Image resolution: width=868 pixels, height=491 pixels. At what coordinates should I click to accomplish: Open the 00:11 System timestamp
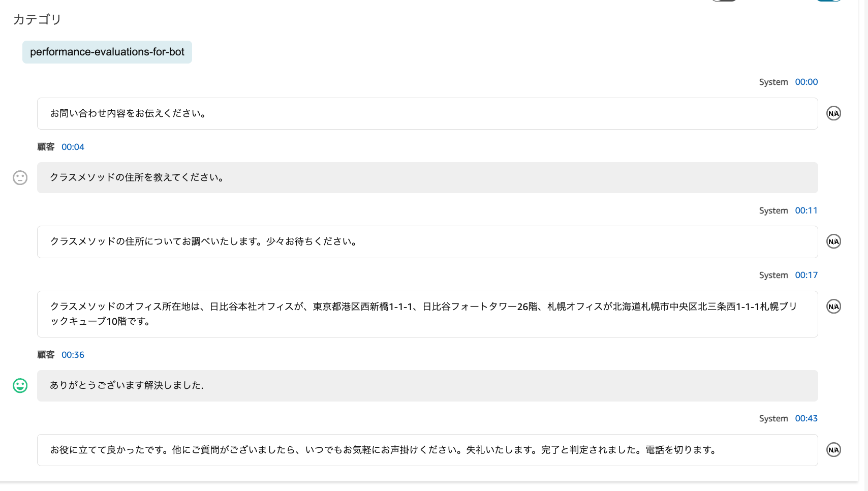coord(806,210)
